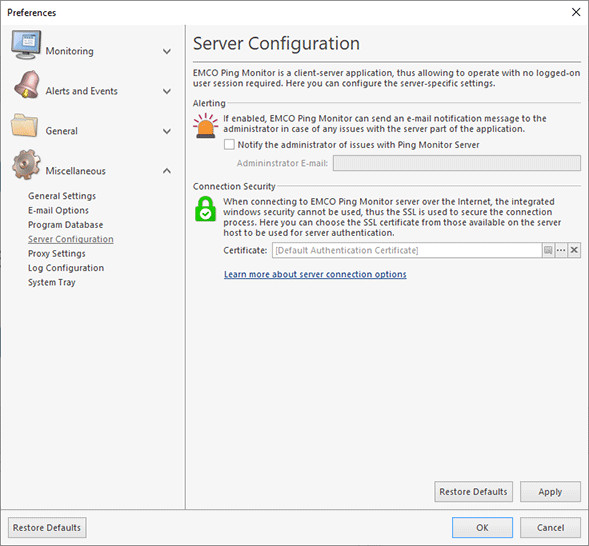Viewport: 589px width, 546px height.
Task: Confirm settings with the OK button
Action: [x=482, y=528]
